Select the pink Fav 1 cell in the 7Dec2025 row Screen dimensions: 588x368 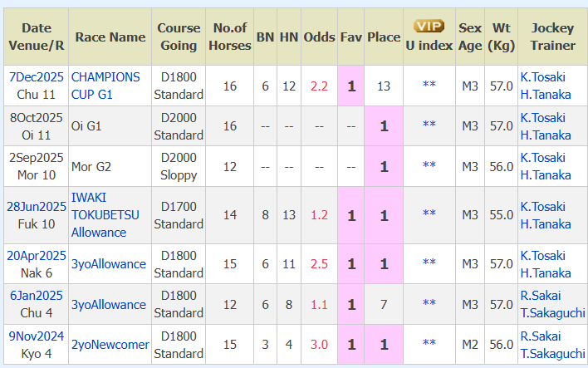point(351,86)
